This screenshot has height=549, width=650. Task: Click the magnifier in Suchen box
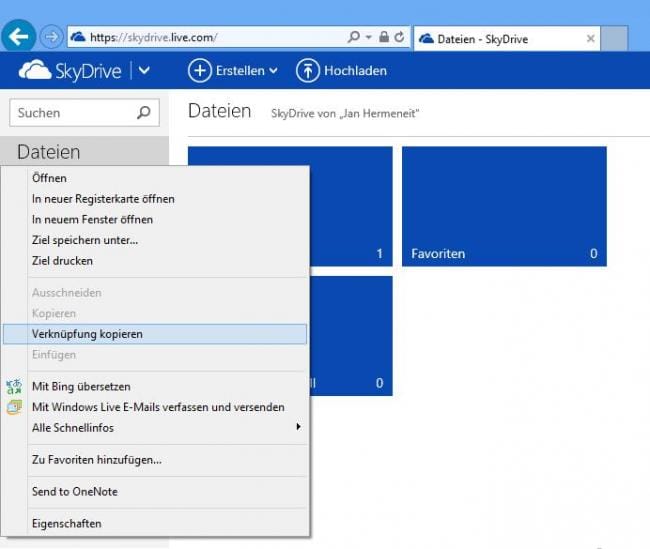click(x=143, y=112)
